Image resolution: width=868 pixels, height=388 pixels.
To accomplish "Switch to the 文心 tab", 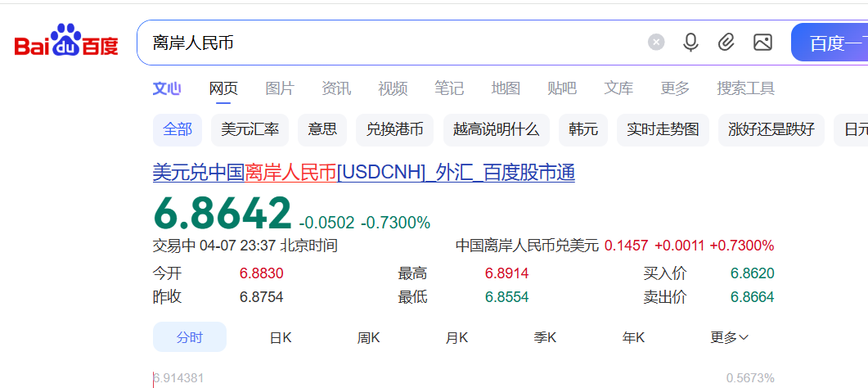I will [x=167, y=88].
